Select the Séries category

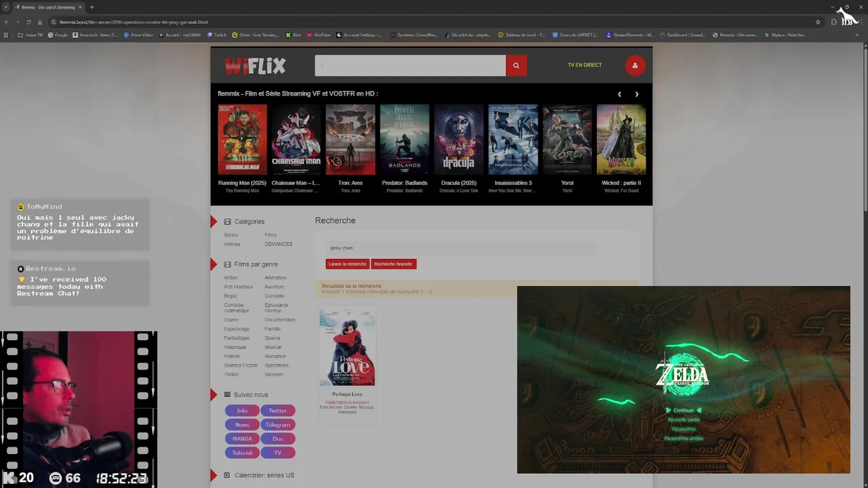[231, 235]
